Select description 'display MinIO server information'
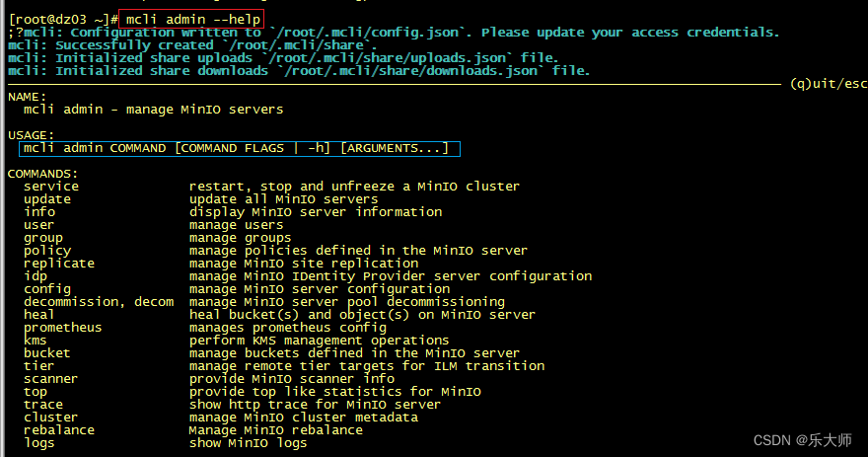The width and height of the screenshot is (868, 457). [x=316, y=212]
